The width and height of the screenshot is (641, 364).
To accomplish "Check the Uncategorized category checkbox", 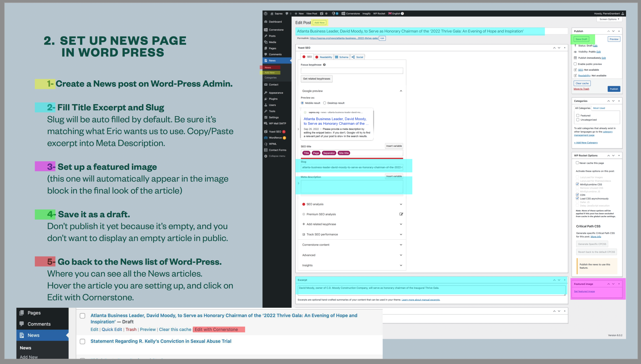I will click(x=578, y=120).
